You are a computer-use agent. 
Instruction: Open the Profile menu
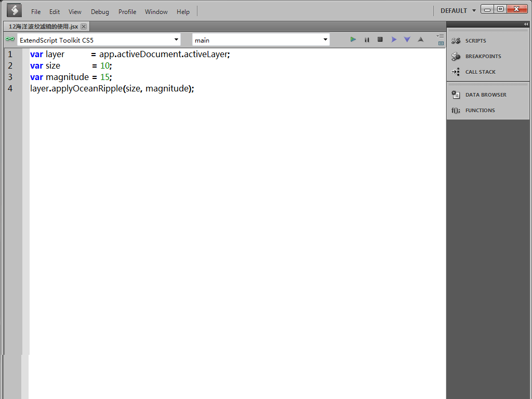coord(127,12)
